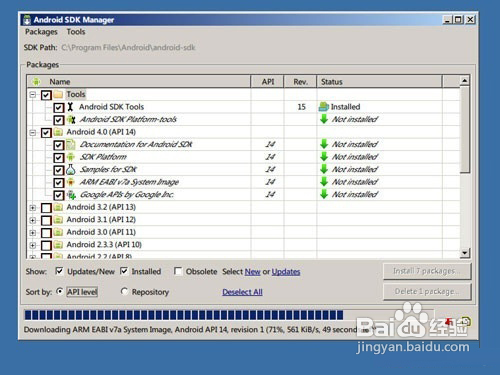The width and height of the screenshot is (500, 375).
Task: Click the Google APIs add-on icon
Action: coord(71,194)
